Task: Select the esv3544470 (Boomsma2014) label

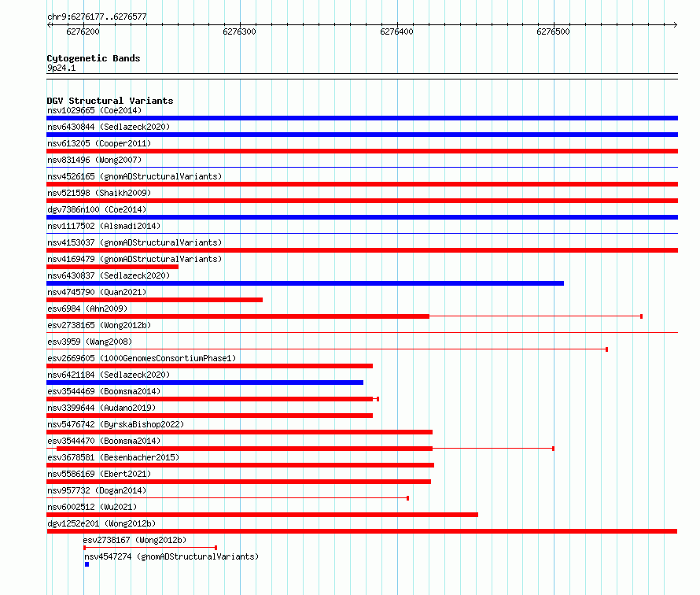Action: (104, 441)
